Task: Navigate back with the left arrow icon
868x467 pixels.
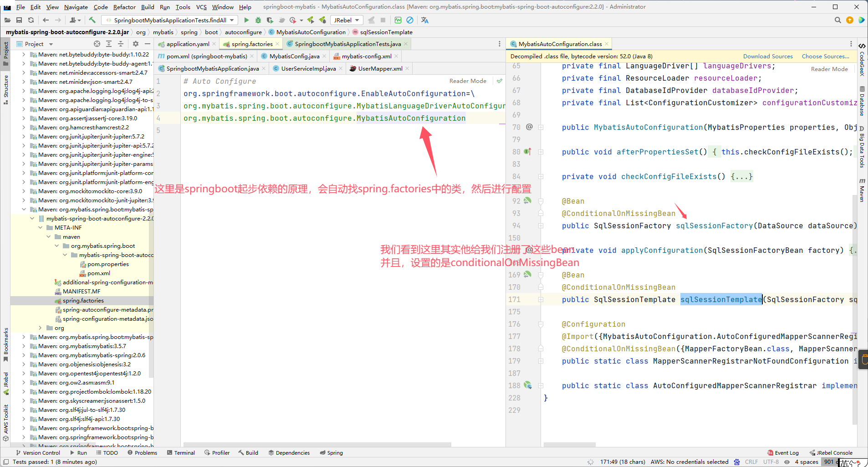Action: [x=46, y=20]
